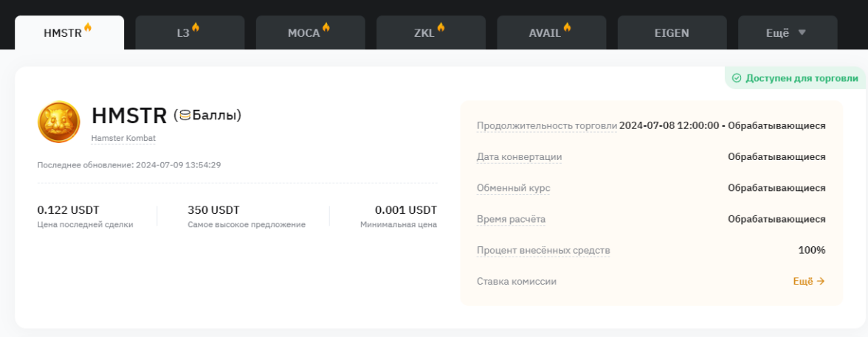
Task: Expand the Ещё tab dropdown
Action: 788,32
